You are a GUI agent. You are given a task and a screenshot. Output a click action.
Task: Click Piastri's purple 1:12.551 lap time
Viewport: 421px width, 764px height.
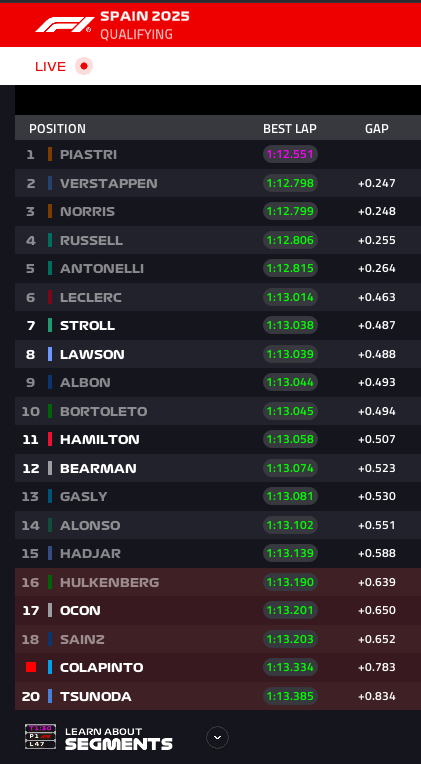[290, 154]
